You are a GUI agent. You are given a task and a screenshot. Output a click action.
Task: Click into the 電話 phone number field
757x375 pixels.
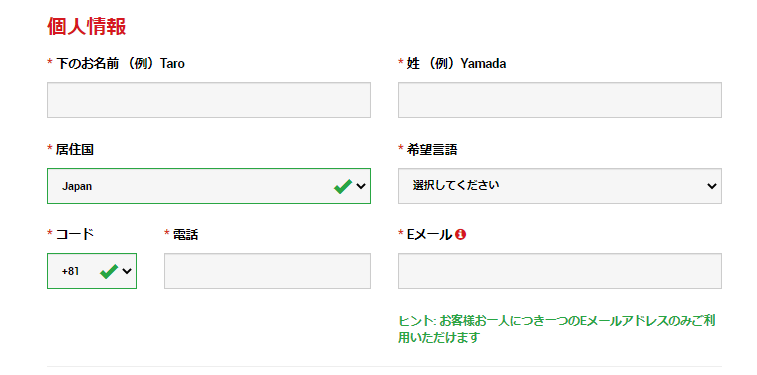267,271
